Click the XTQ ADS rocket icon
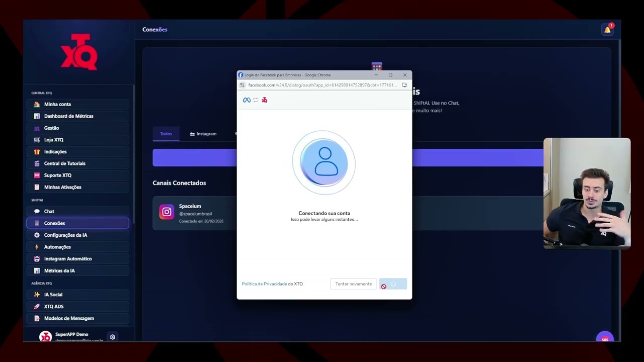This screenshot has height=362, width=644. [37, 306]
